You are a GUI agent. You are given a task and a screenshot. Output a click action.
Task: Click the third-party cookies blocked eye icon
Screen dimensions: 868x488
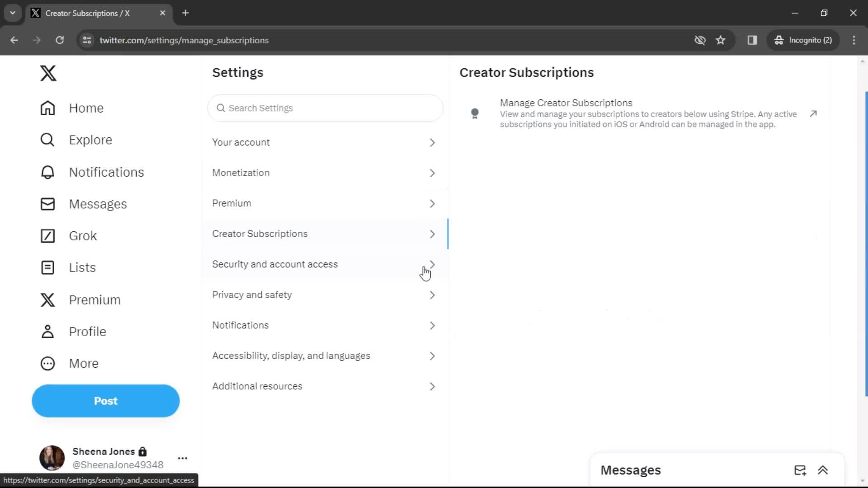tap(700, 40)
